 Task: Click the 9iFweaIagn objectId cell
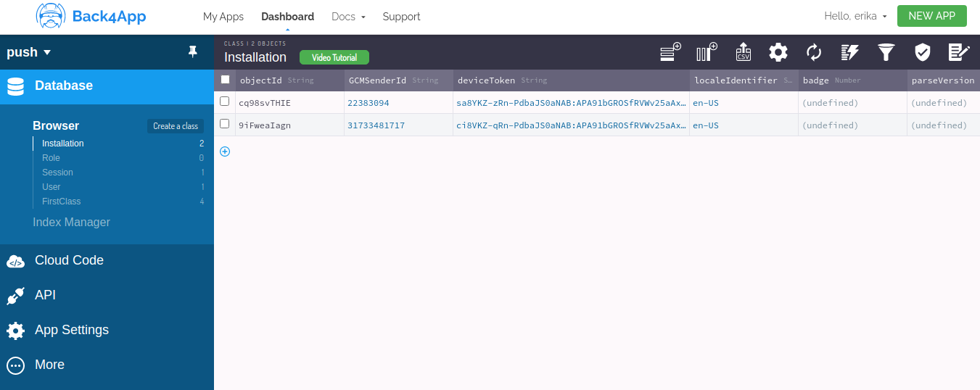[289, 125]
